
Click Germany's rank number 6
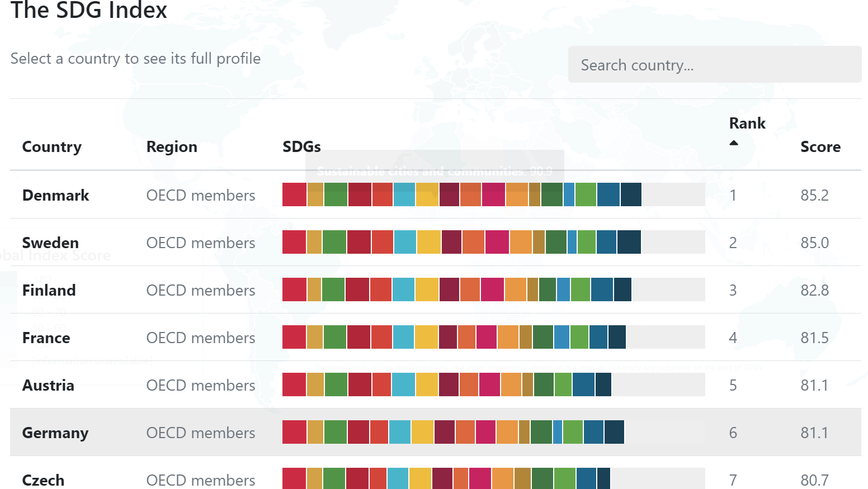tap(733, 433)
